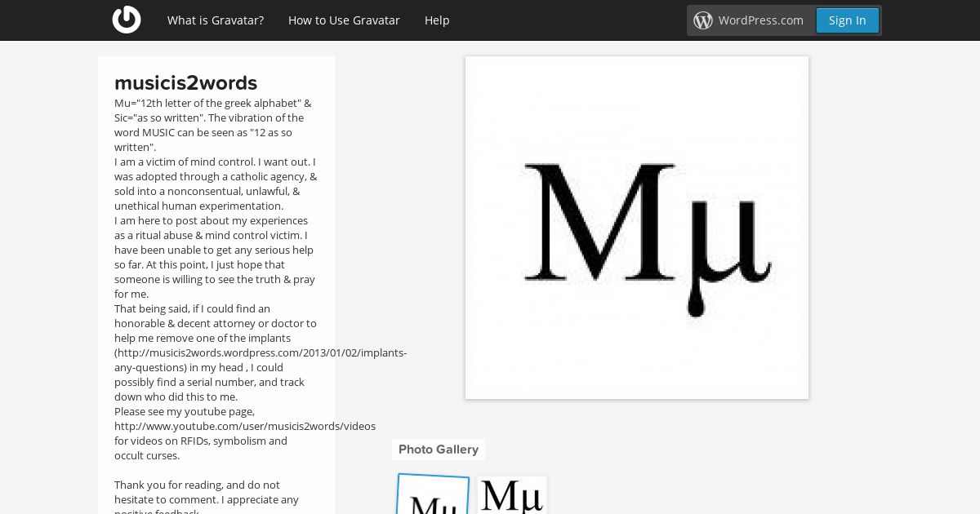
Task: Open How to Use Gravatar
Action: pos(344,20)
